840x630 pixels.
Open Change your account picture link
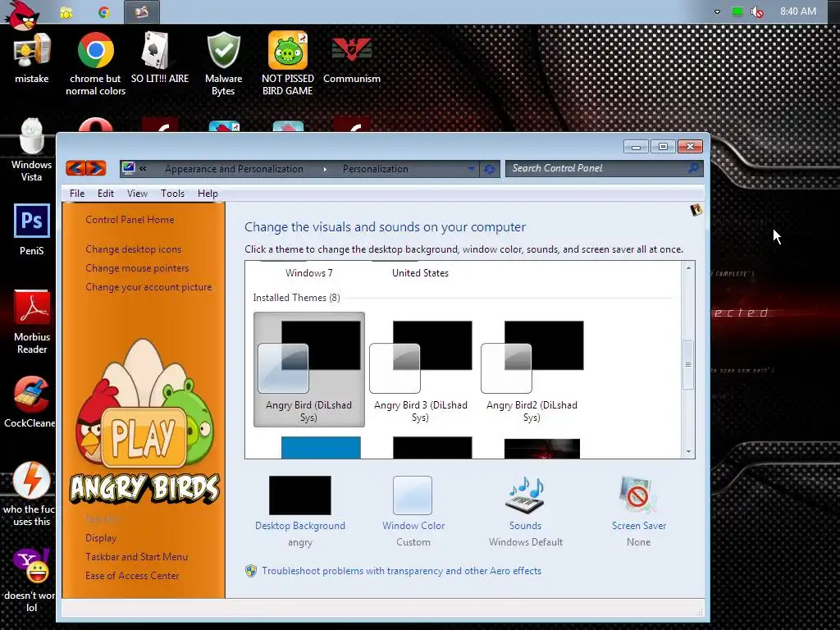tap(148, 287)
